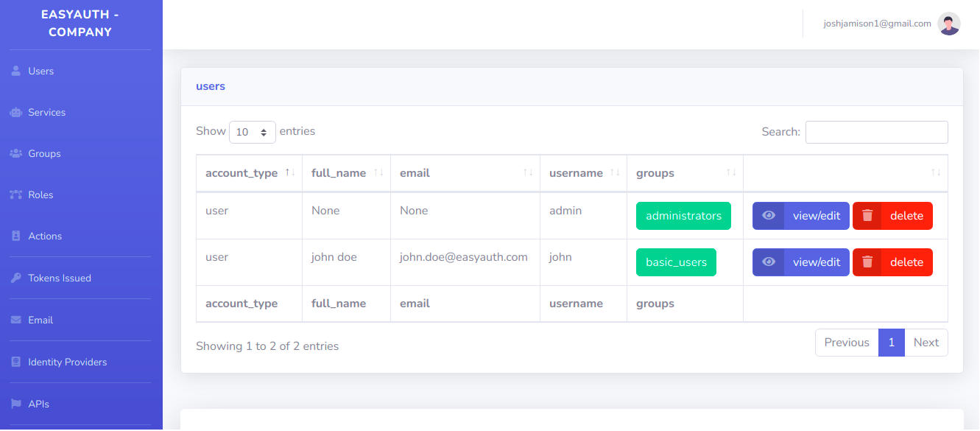Click the Roles diagram icon in sidebar
Image resolution: width=980 pixels, height=431 pixels.
tap(15, 195)
